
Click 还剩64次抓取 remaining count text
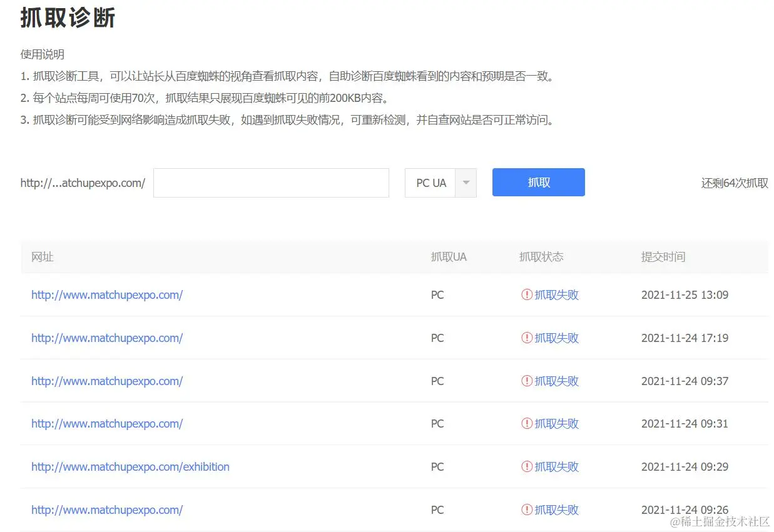[733, 183]
